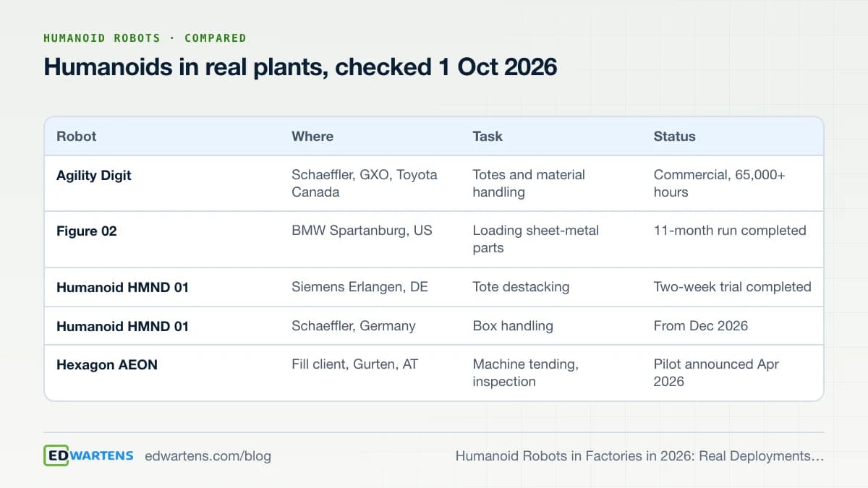Click 'Totes and material handling' cell
868x488 pixels.
[529, 184]
